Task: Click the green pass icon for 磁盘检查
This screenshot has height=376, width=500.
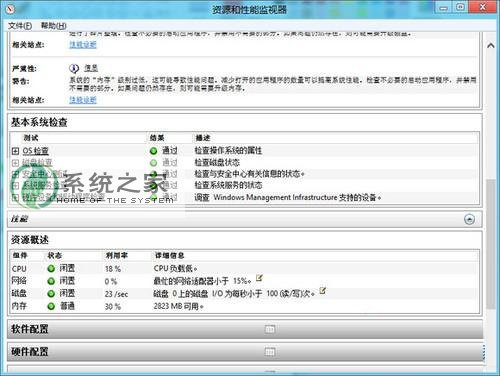Action: [153, 163]
